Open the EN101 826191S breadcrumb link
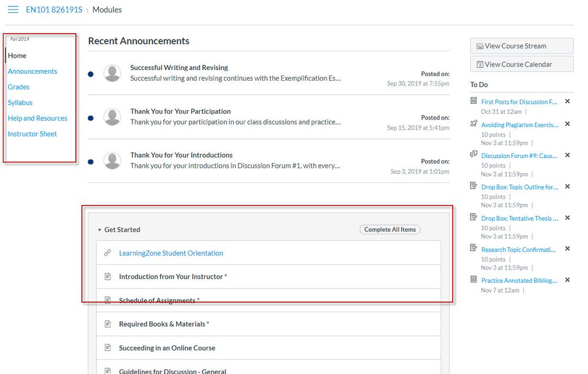This screenshot has width=588, height=374. (x=54, y=10)
